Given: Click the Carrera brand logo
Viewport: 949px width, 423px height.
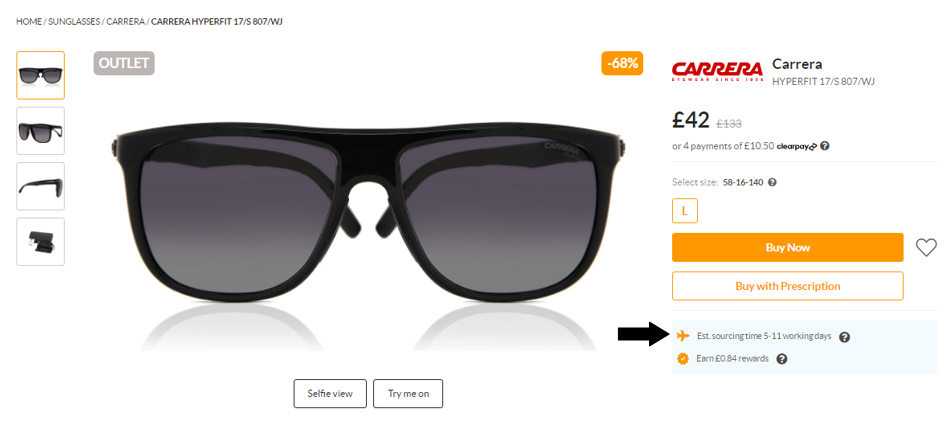Looking at the screenshot, I should [717, 71].
